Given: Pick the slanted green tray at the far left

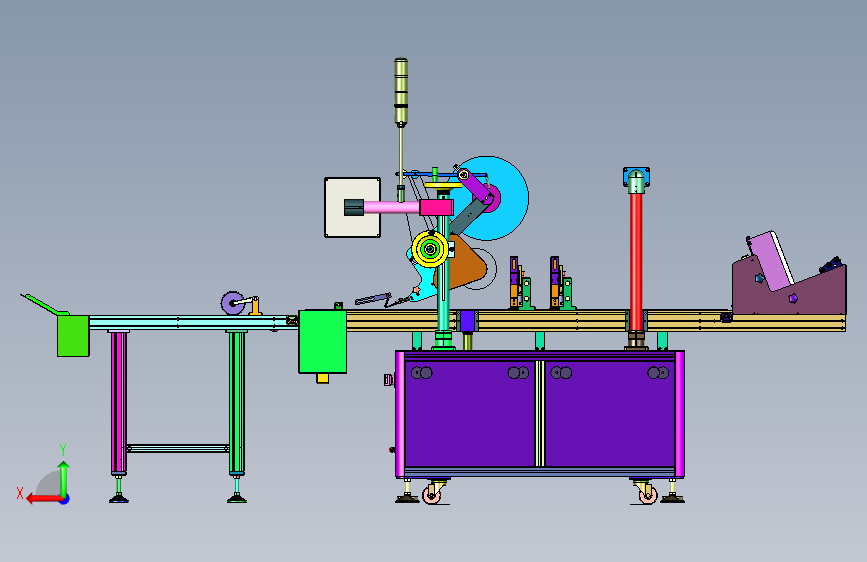Looking at the screenshot, I should [44, 304].
